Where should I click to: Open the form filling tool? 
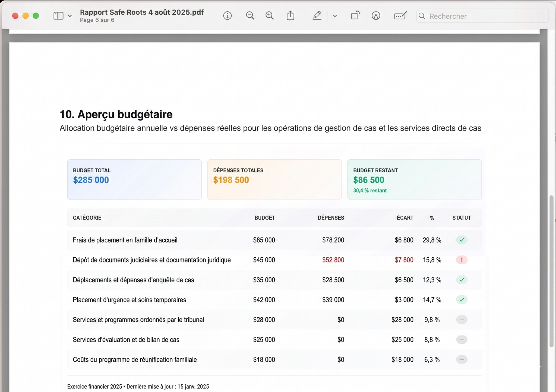coord(400,16)
